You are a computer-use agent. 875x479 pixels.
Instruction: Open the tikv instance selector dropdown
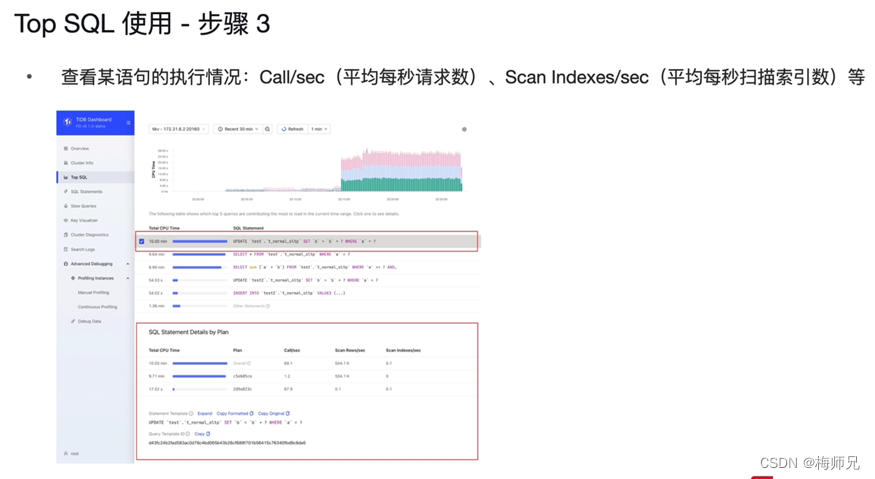[179, 129]
